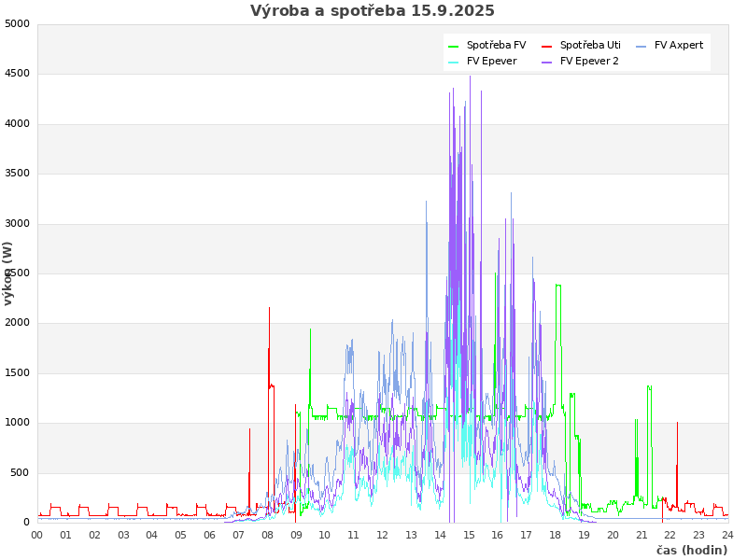Screen dimensions: 747x560
Task: Hide the FV Epever 2 series label
Action: 589,61
